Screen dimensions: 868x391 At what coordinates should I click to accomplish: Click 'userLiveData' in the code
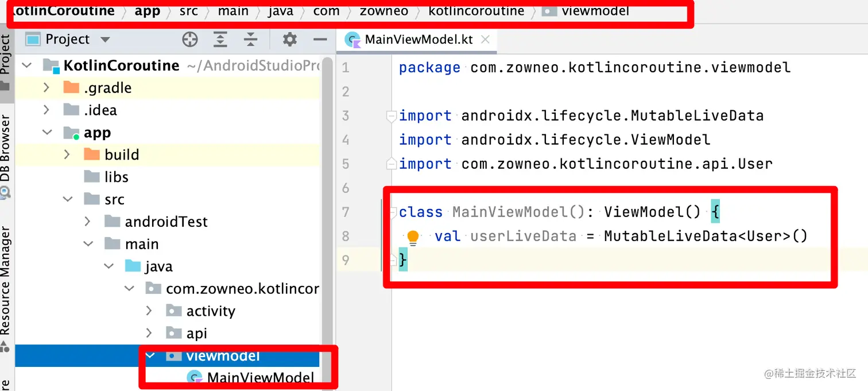[x=524, y=236]
